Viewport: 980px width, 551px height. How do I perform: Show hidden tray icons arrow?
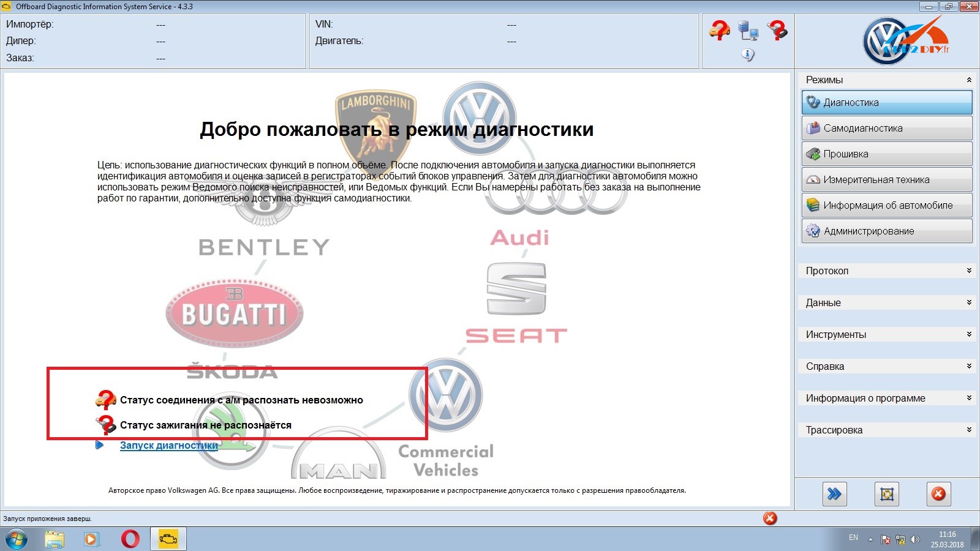[870, 540]
